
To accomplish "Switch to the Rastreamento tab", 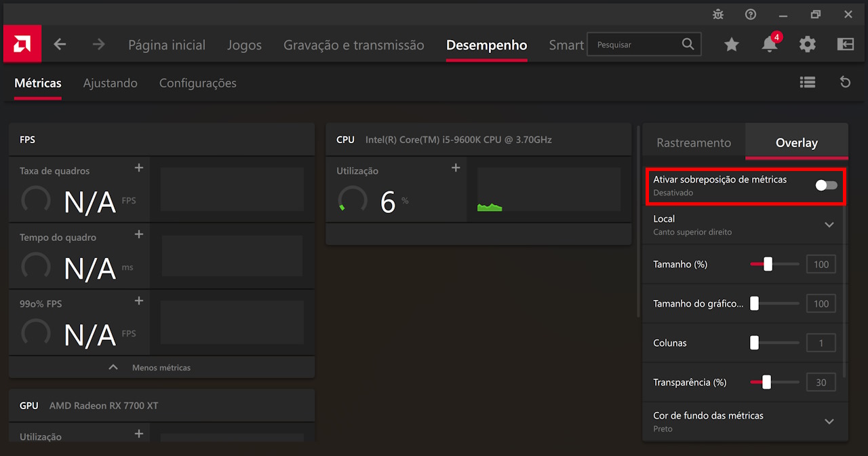I will pyautogui.click(x=694, y=142).
